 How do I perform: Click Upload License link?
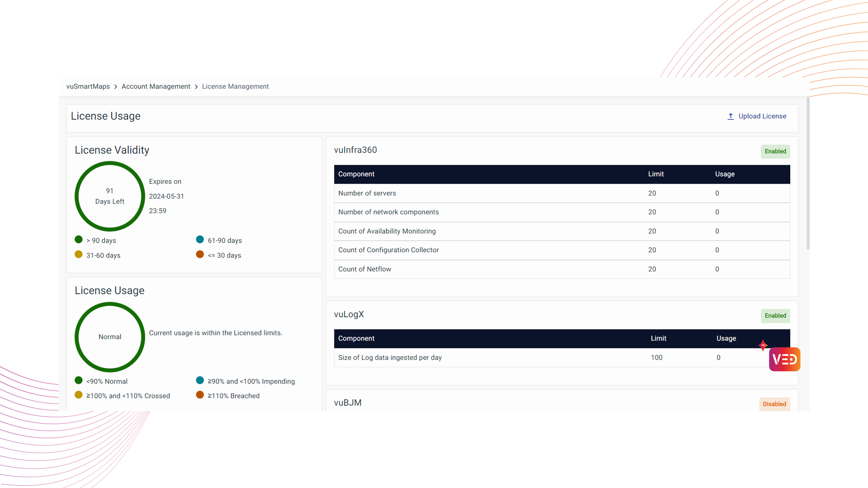762,117
